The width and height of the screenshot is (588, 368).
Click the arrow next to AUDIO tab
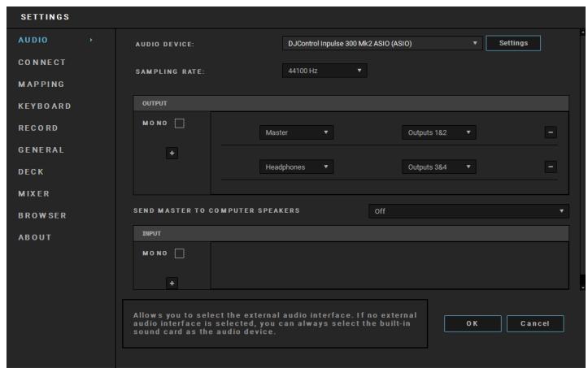[x=91, y=40]
